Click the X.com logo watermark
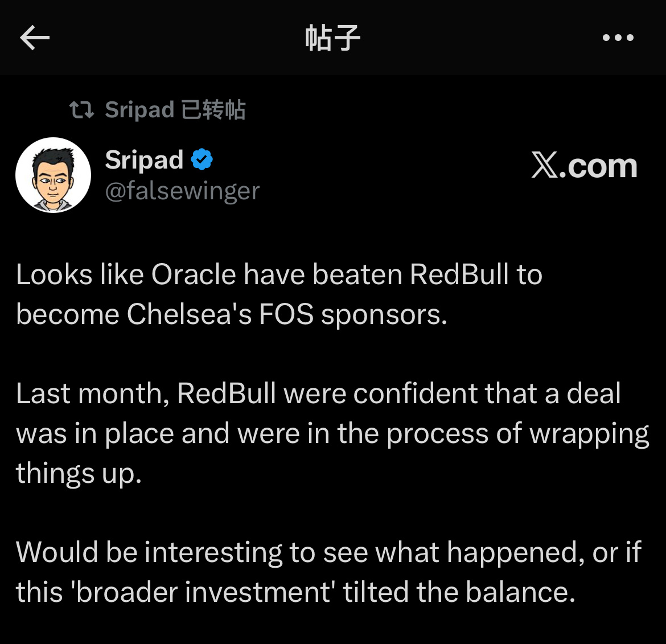This screenshot has height=644, width=666. (585, 166)
